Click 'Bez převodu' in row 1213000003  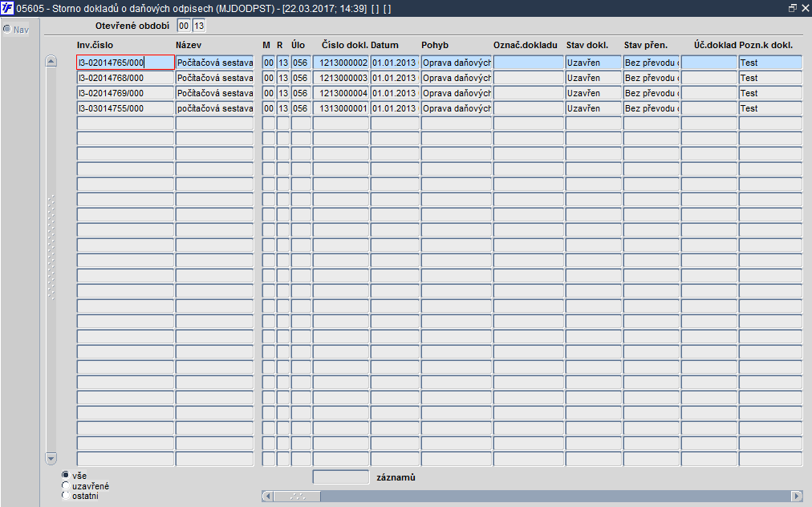(652, 78)
